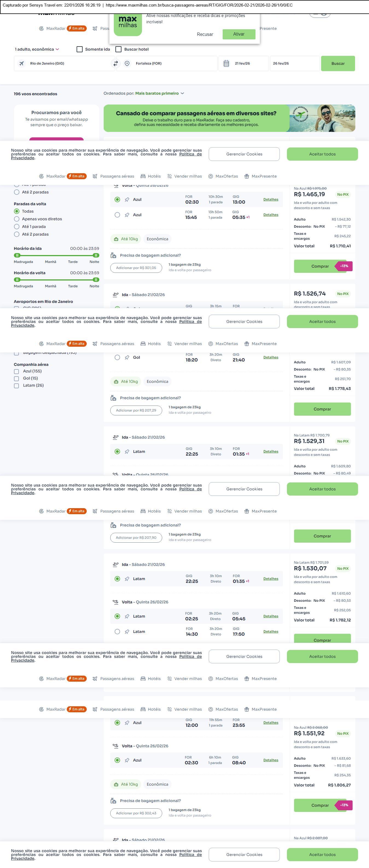Select Apenas voos diretos for the return
Viewport: 369px width, 868px height.
coord(16,219)
